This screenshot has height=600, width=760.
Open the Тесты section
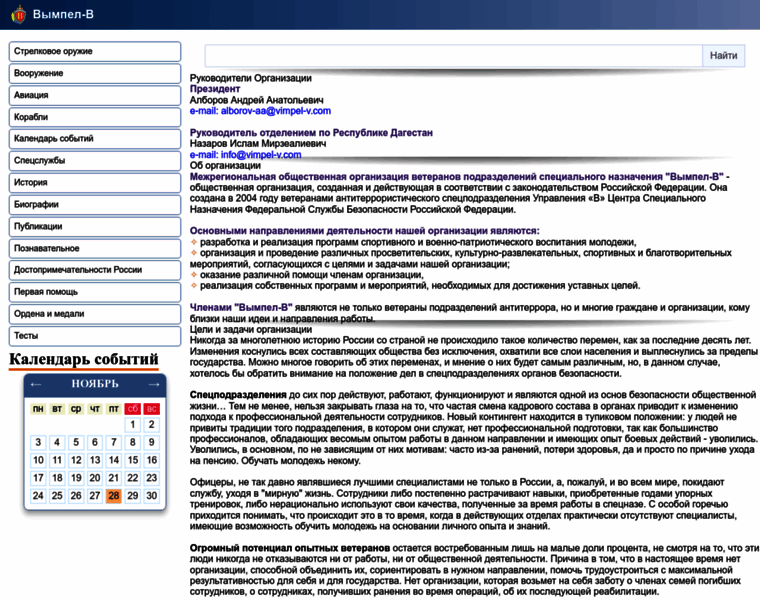click(95, 336)
